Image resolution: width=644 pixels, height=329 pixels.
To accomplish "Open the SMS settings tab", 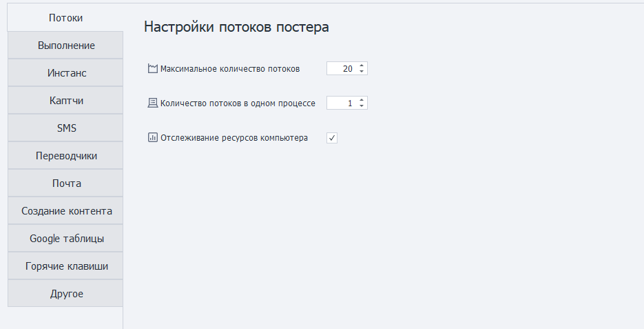I will tap(66, 128).
